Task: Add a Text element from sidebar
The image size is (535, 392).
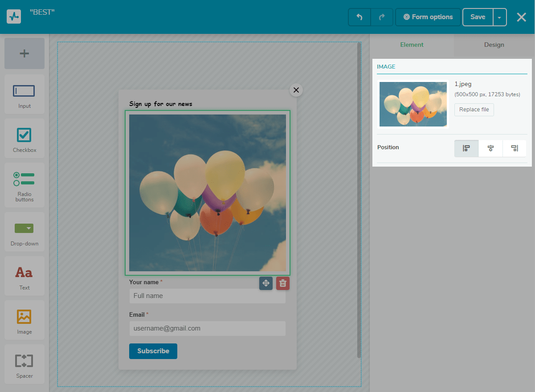Action: [25, 276]
